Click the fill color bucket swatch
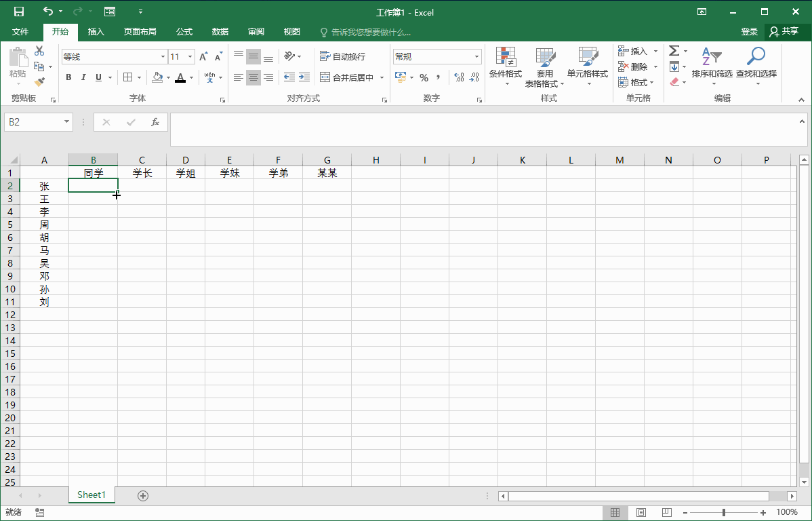The image size is (812, 521). coord(157,78)
